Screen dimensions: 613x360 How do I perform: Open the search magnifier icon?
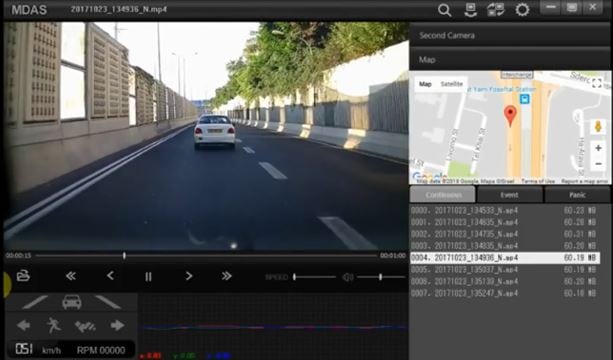[445, 10]
